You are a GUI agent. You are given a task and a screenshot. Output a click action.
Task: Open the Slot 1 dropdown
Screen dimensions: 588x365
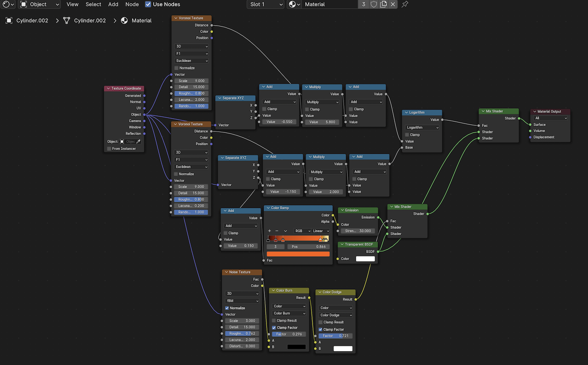click(x=266, y=4)
